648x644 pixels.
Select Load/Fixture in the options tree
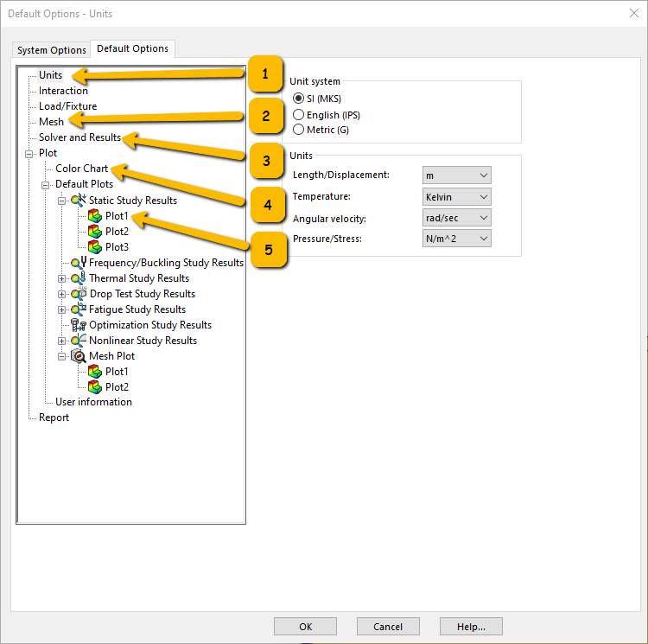pyautogui.click(x=67, y=106)
